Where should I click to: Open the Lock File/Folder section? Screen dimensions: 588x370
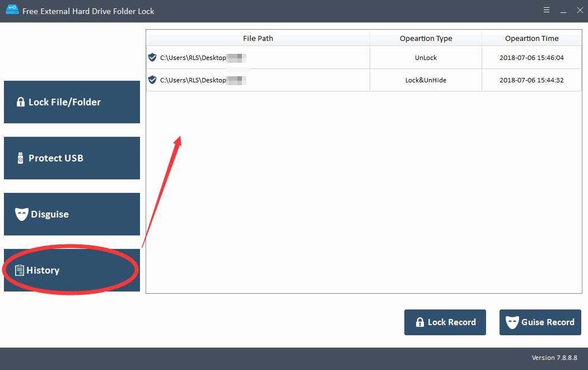[x=72, y=102]
